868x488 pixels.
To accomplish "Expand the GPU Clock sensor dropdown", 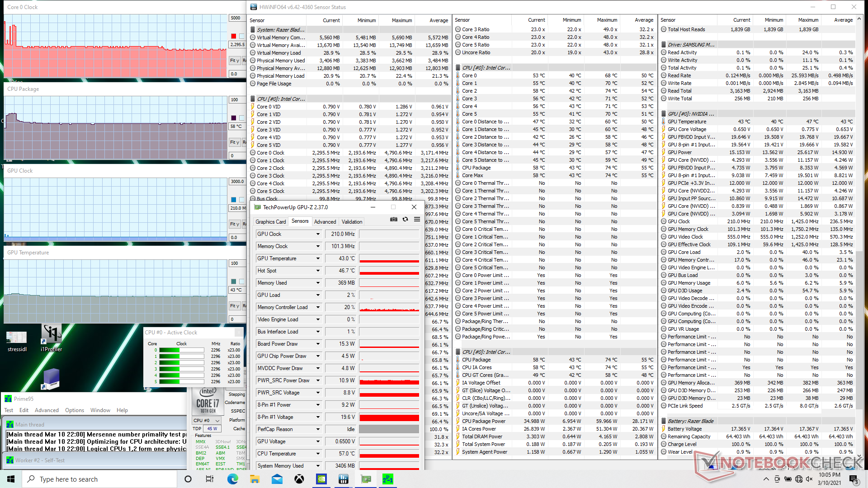I will [318, 234].
